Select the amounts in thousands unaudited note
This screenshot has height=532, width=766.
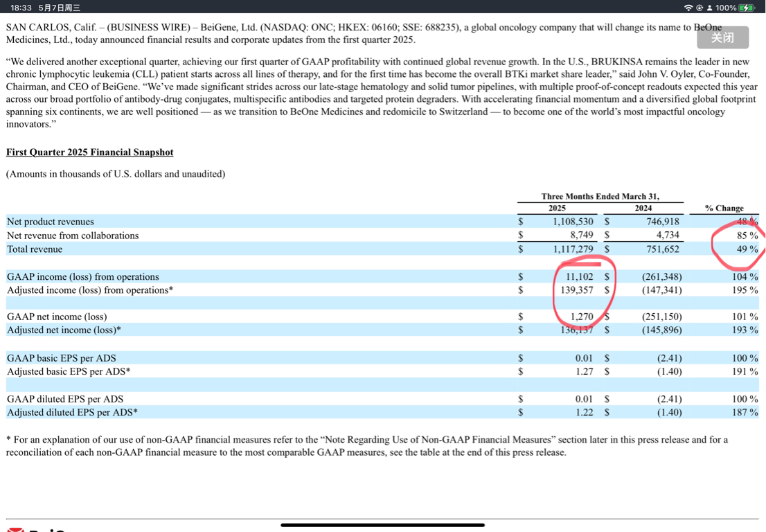coord(116,174)
